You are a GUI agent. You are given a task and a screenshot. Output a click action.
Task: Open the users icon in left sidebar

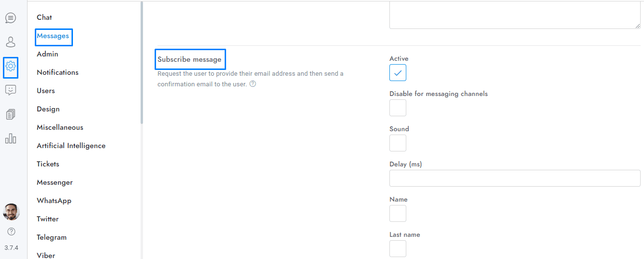(x=11, y=42)
